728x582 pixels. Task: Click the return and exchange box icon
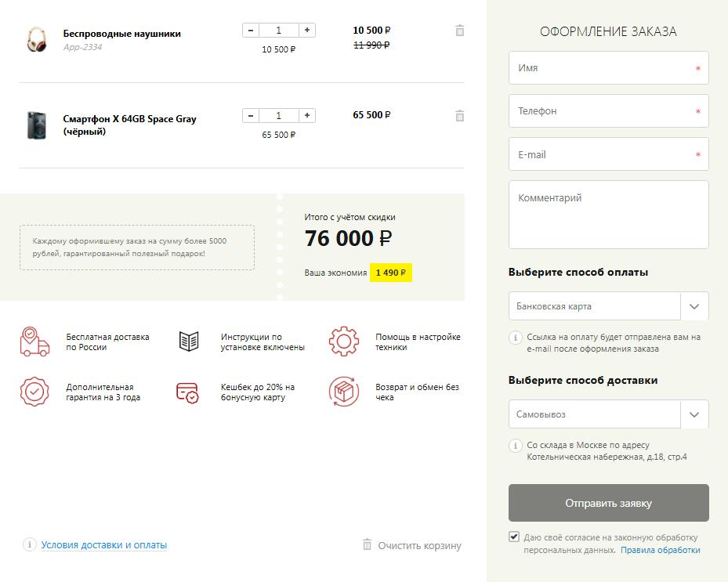tap(343, 392)
